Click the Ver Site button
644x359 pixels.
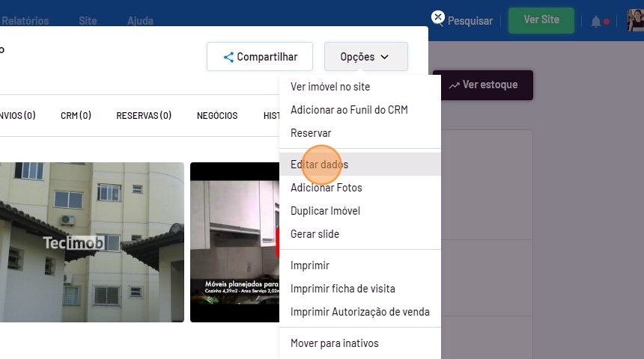point(541,20)
